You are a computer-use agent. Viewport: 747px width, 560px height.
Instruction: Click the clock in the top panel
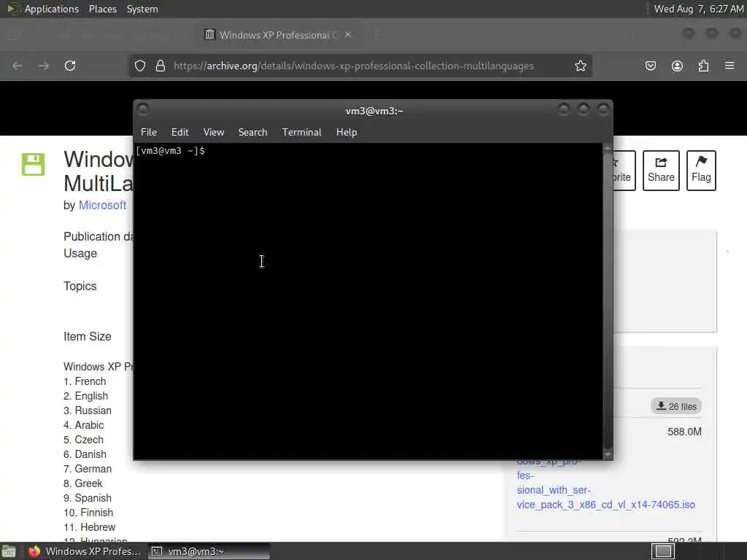pyautogui.click(x=698, y=9)
